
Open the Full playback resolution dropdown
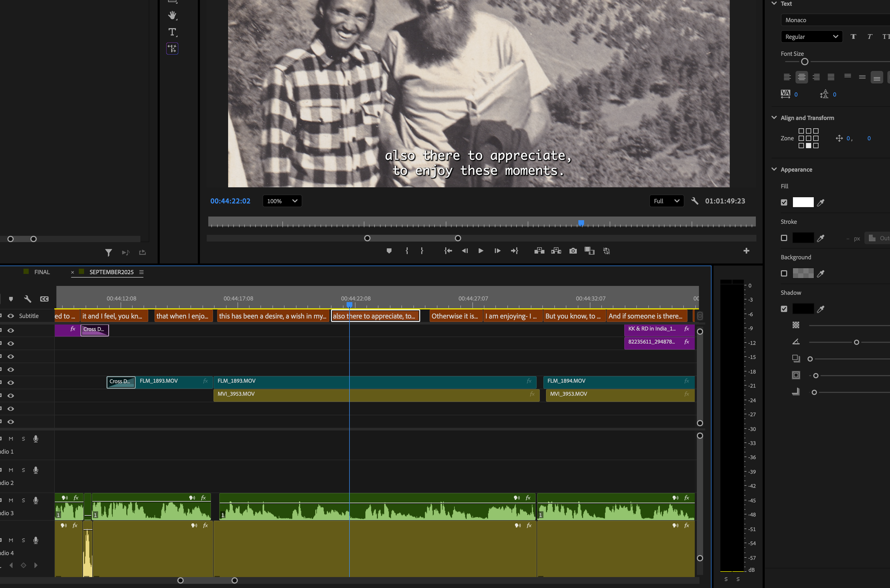[x=666, y=201]
